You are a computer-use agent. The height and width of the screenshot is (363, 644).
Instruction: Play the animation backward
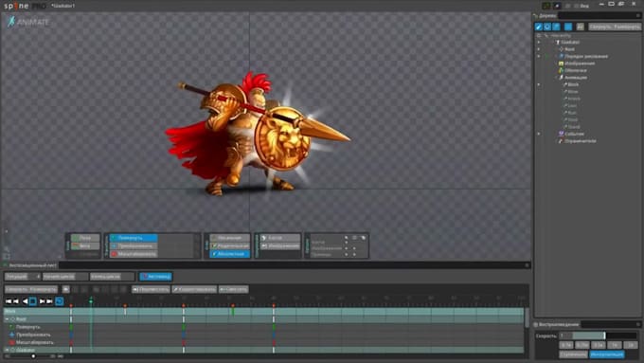click(25, 301)
